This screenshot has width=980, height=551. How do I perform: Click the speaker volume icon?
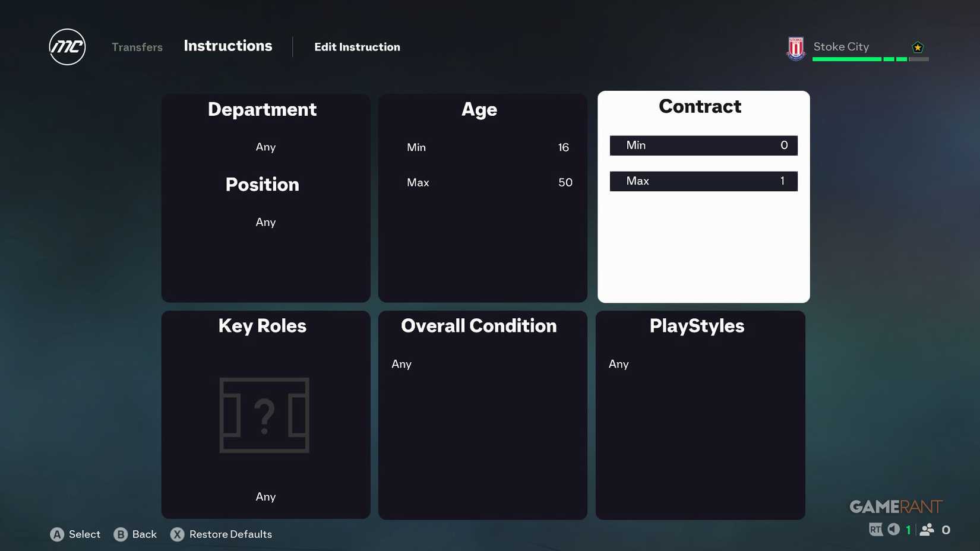893,528
